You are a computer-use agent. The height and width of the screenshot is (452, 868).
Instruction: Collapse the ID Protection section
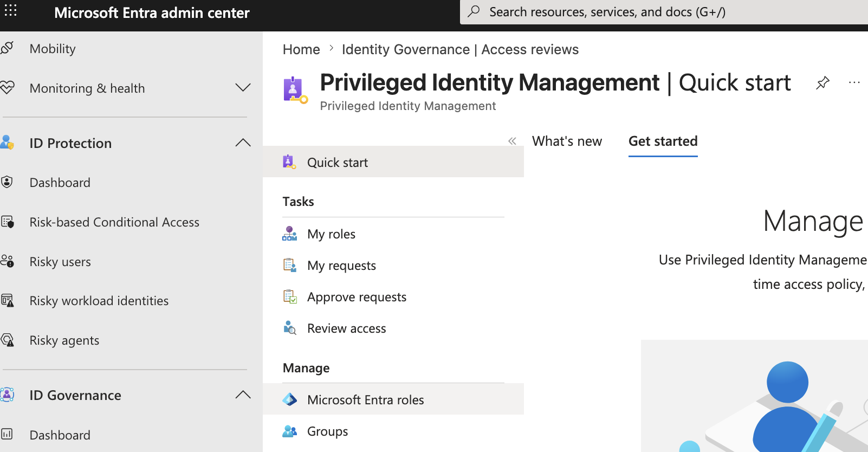point(243,143)
